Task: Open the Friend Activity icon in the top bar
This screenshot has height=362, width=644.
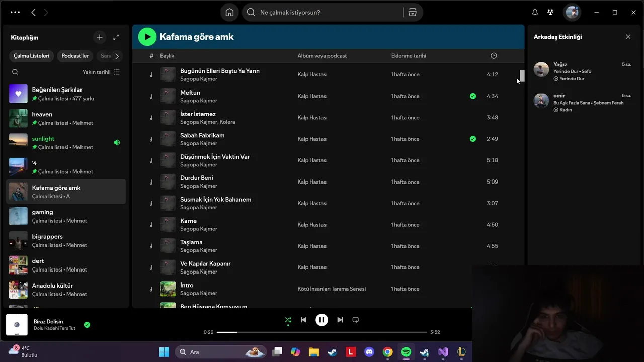Action: coord(550,13)
